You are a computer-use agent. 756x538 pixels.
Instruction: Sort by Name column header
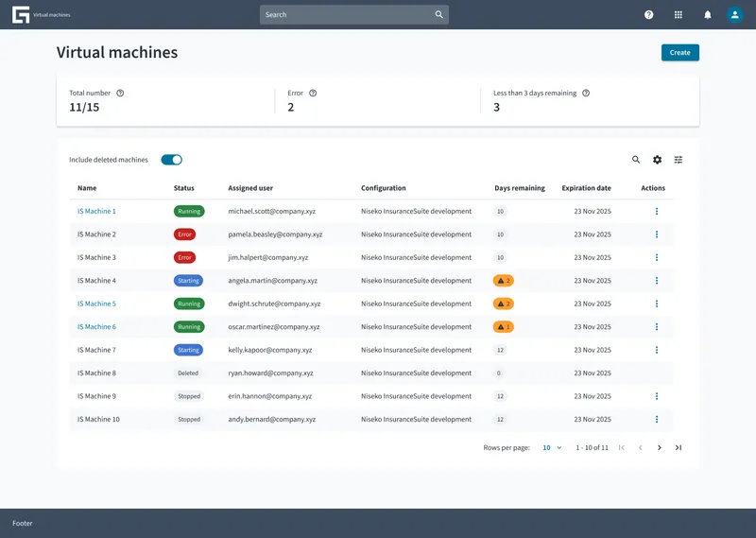[x=87, y=188]
